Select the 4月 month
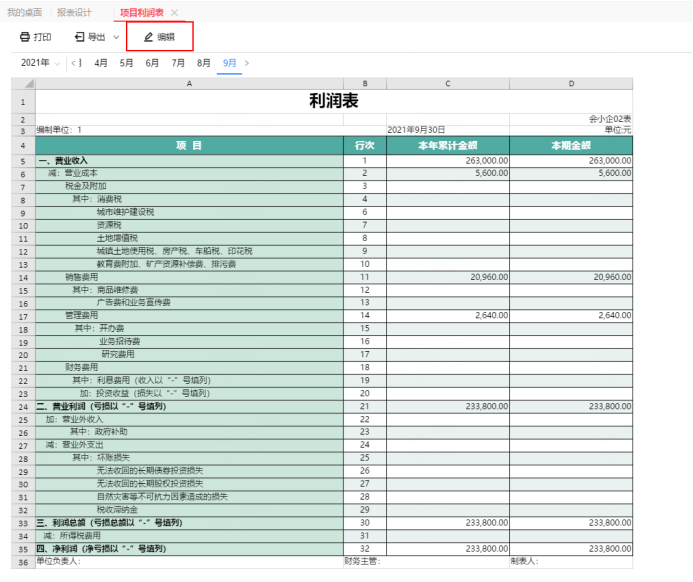Screen dimensions: 693x582 point(101,62)
